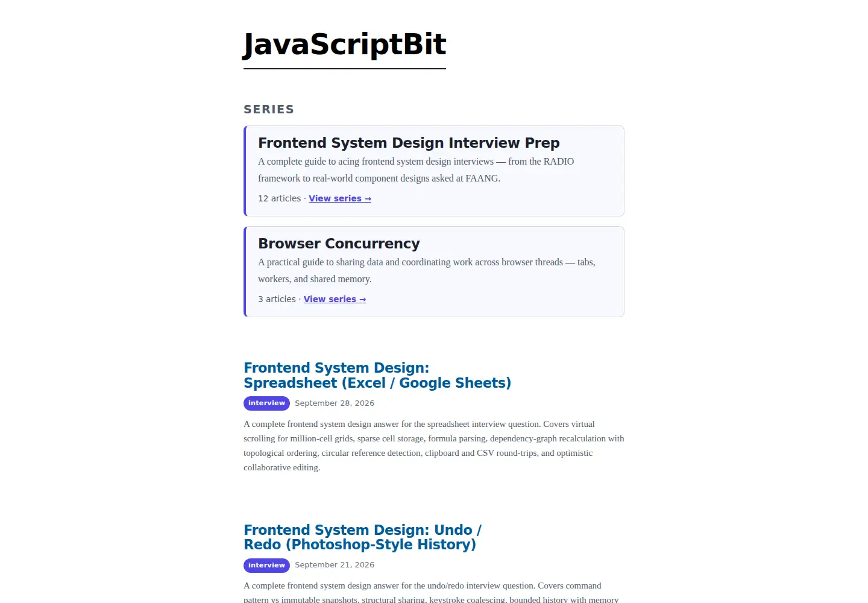This screenshot has height=603, width=868.
Task: Click the spreadsheet article summary paragraph
Action: [x=434, y=446]
